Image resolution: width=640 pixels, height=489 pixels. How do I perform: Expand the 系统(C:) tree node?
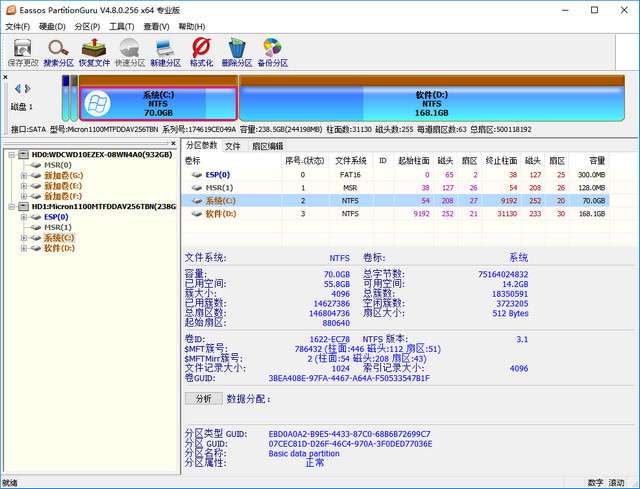tap(24, 238)
